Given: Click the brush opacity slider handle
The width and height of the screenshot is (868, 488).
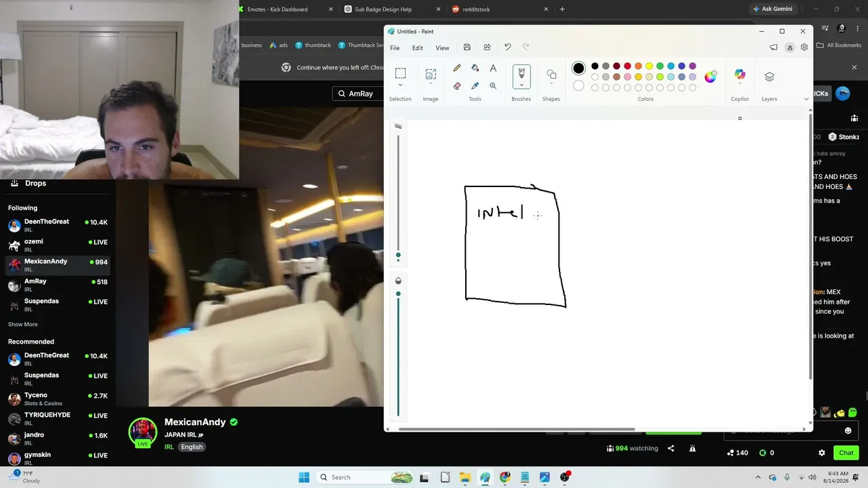Looking at the screenshot, I should [x=398, y=293].
